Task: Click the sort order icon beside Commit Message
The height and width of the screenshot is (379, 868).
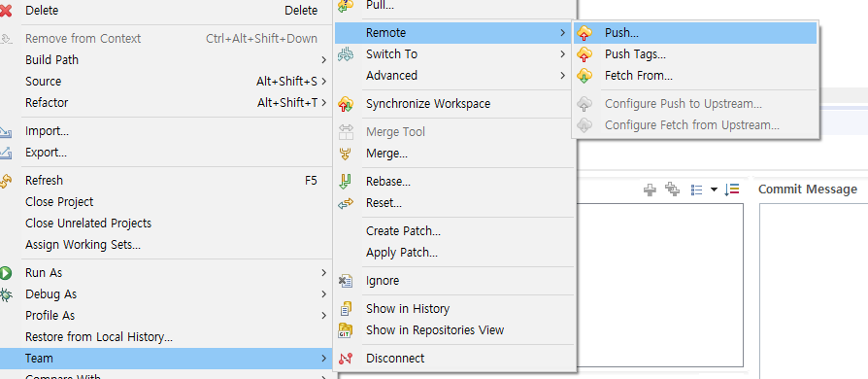Action: pos(732,189)
